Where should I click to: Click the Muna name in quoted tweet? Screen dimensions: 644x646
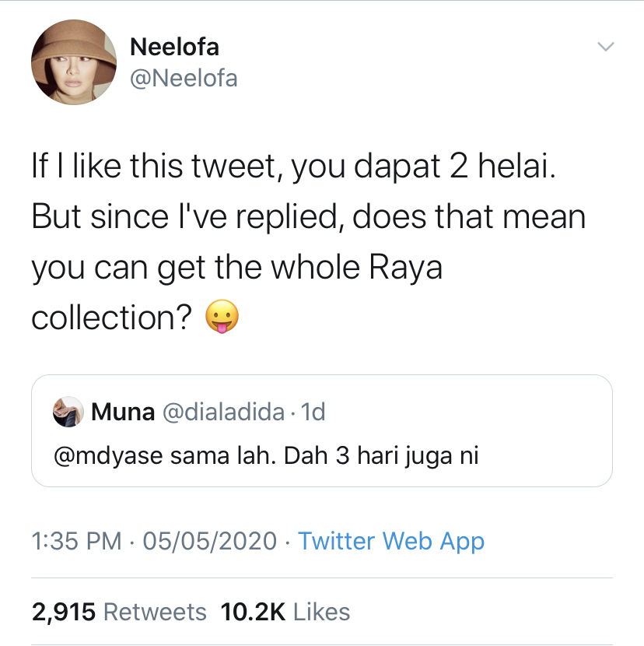(123, 412)
